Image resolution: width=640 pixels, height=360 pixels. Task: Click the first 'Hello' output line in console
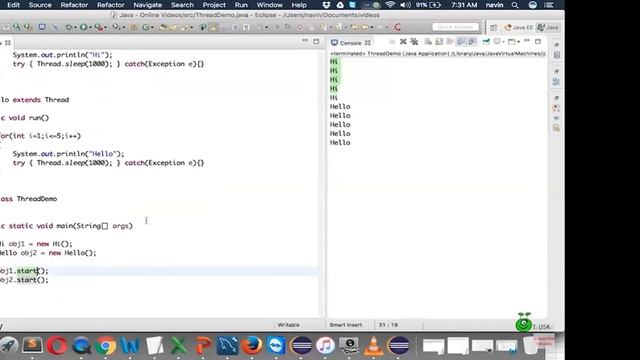pos(340,107)
